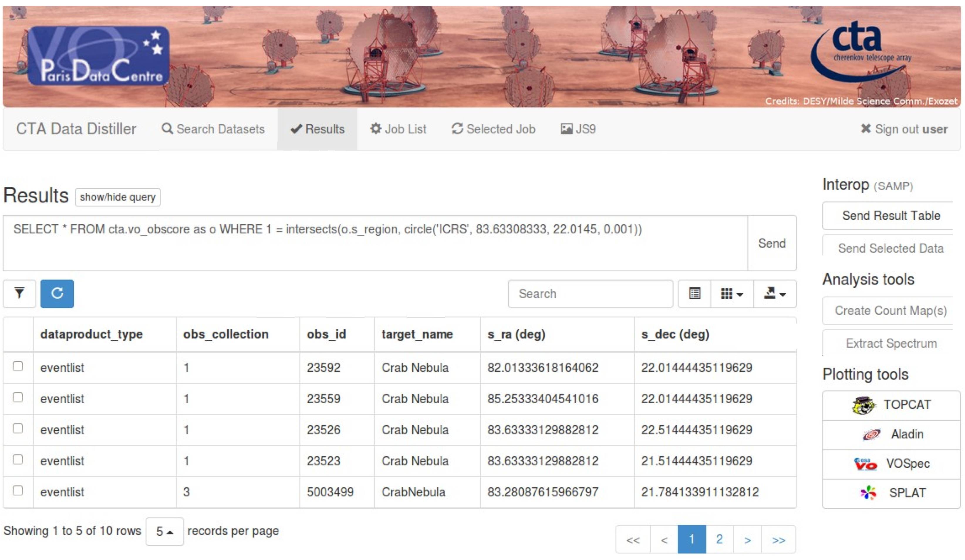Click show/hide query button
Screen dimensions: 965x560
tap(118, 197)
